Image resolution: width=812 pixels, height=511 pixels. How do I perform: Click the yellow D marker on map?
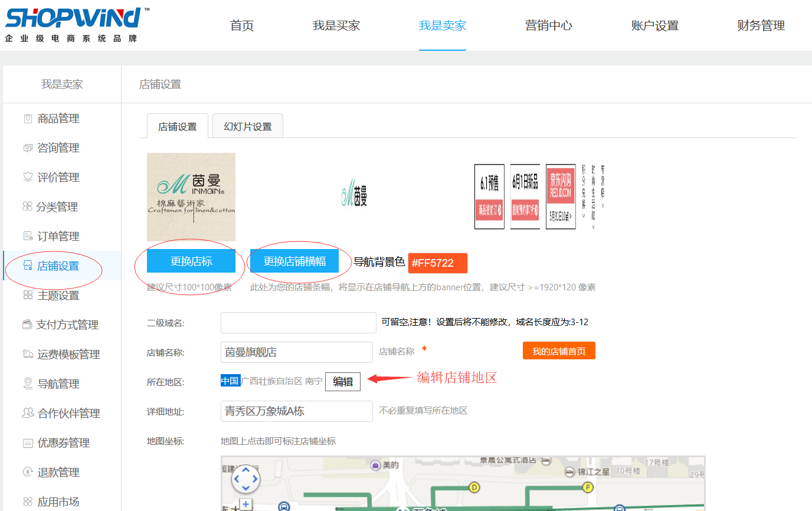click(x=474, y=487)
